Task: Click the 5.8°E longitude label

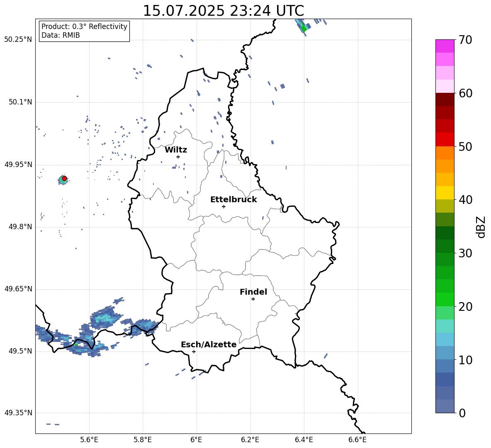Action: click(x=143, y=440)
